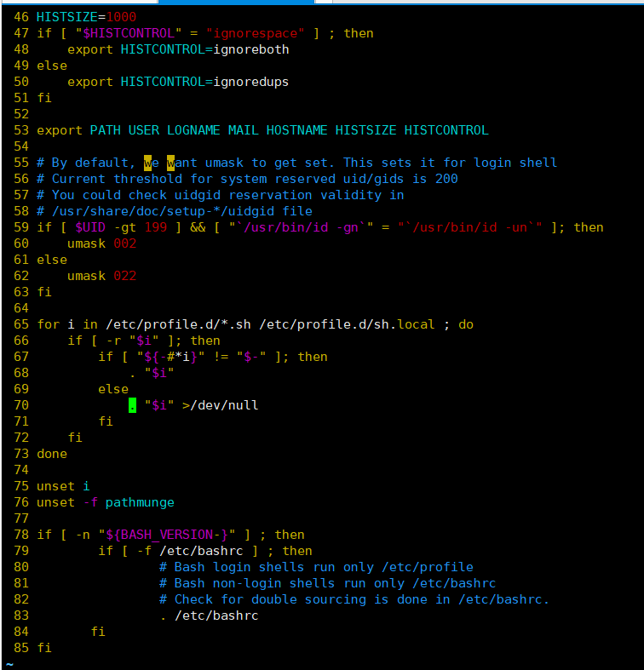Click ">/dev/null" on line 70
644x670 pixels.
coord(221,405)
